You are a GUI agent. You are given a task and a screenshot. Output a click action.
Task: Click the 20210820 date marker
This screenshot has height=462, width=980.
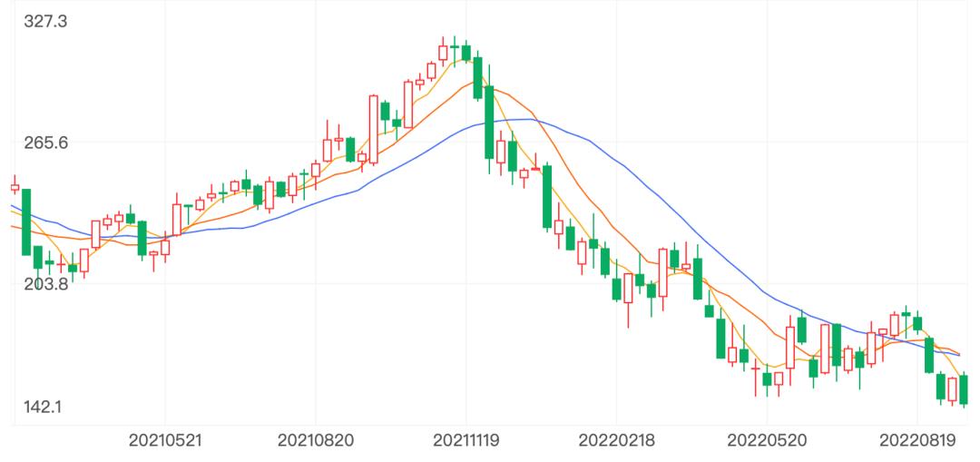(x=314, y=441)
